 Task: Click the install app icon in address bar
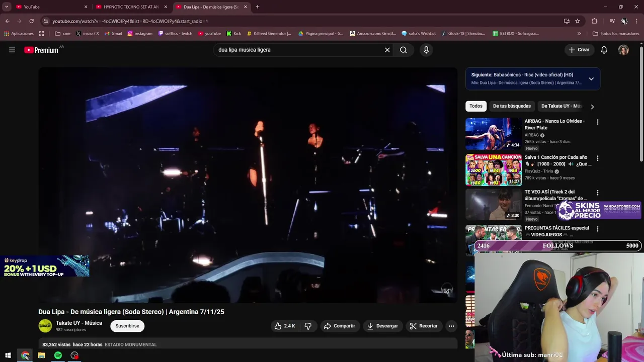click(567, 21)
